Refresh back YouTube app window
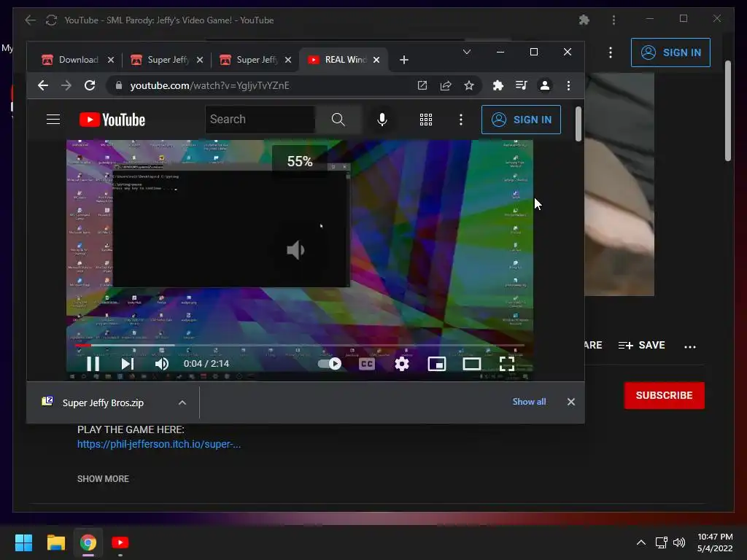Image resolution: width=747 pixels, height=560 pixels. (x=52, y=20)
